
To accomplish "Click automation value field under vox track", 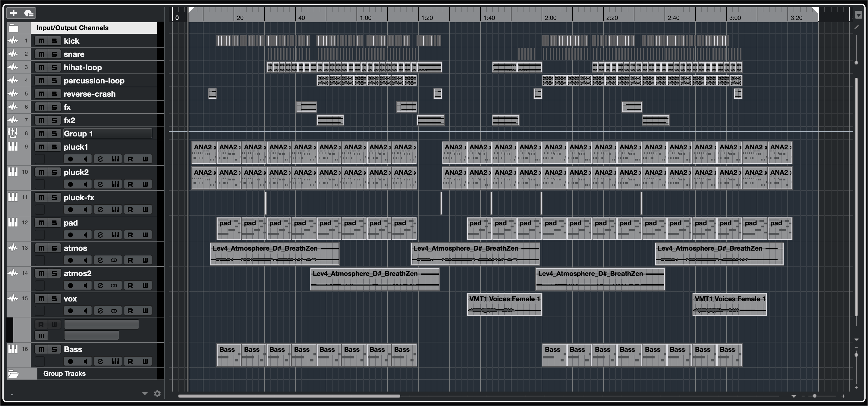I will [x=91, y=335].
